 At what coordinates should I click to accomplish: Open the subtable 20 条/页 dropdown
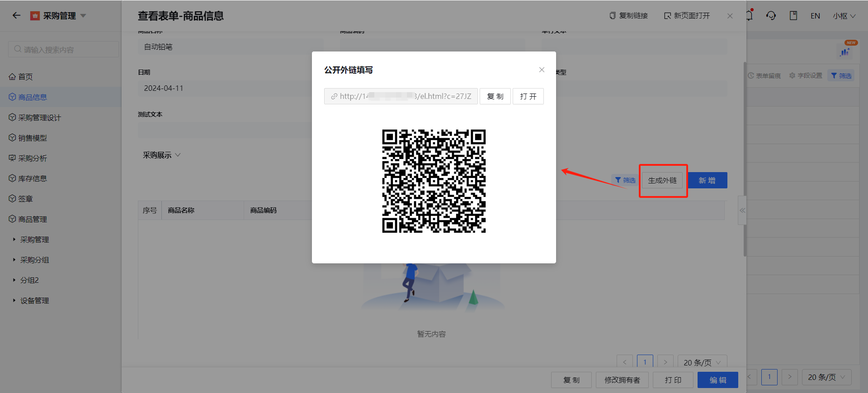point(702,362)
